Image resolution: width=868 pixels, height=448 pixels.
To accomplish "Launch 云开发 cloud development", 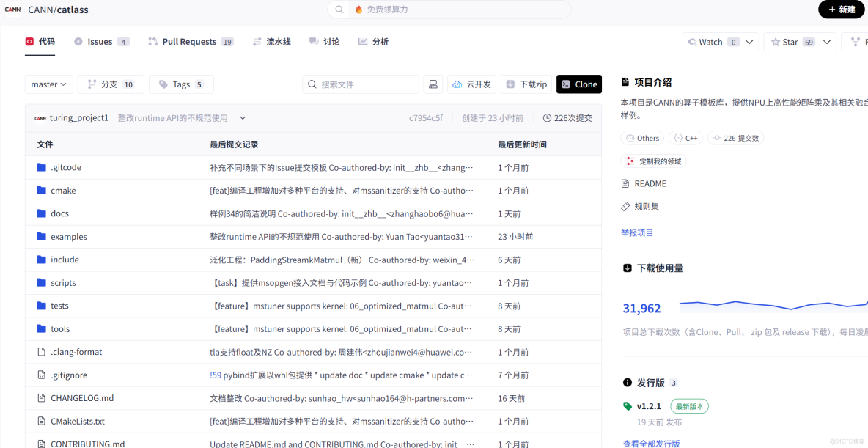I will [471, 84].
